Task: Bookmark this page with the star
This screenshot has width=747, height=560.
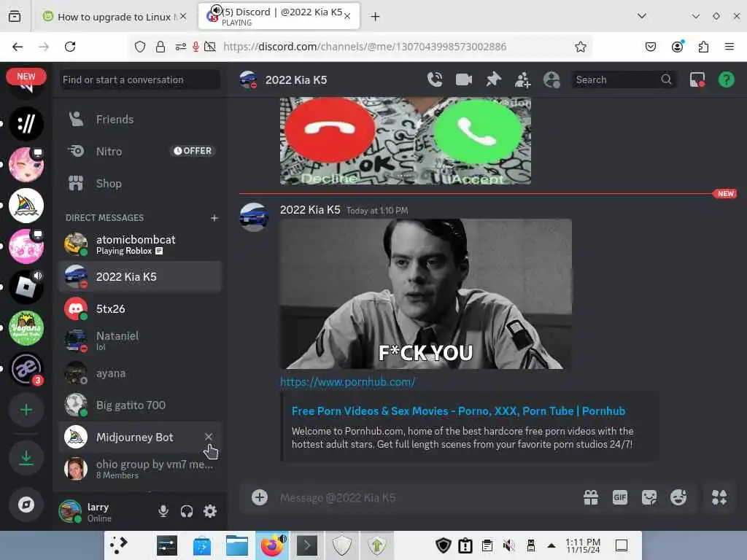Action: (580, 47)
